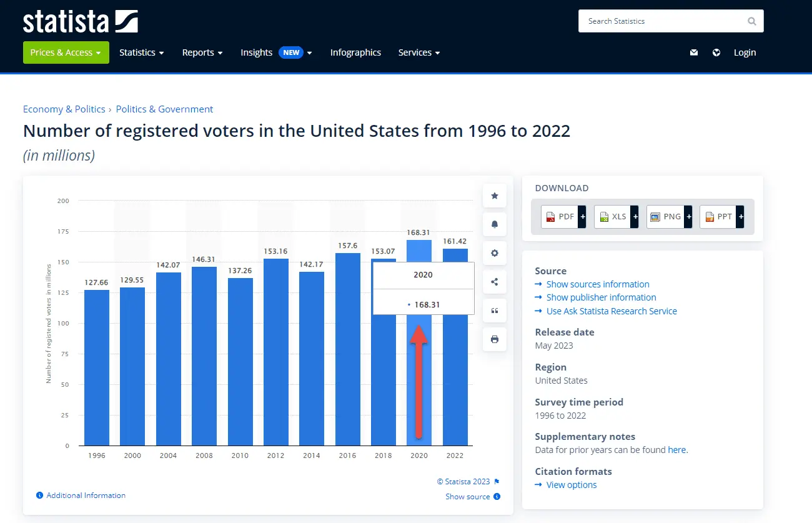The image size is (812, 523).
Task: Click the envelope mail icon in header
Action: click(693, 52)
